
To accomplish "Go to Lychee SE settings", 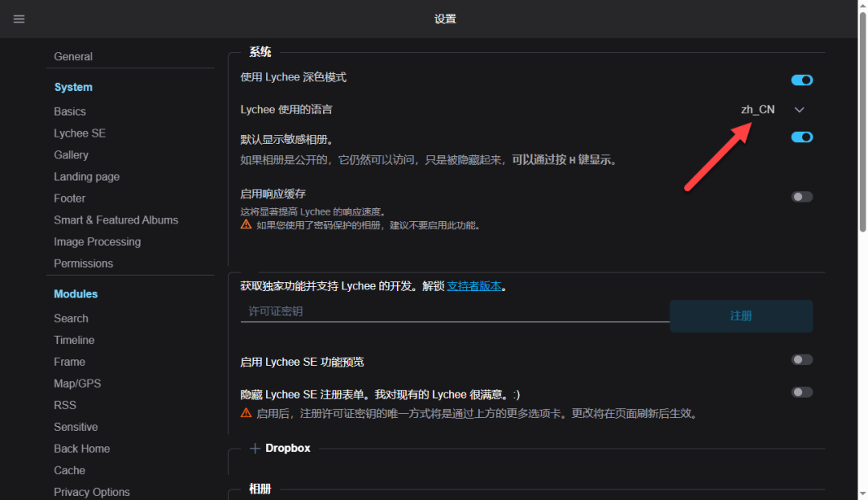I will [80, 133].
